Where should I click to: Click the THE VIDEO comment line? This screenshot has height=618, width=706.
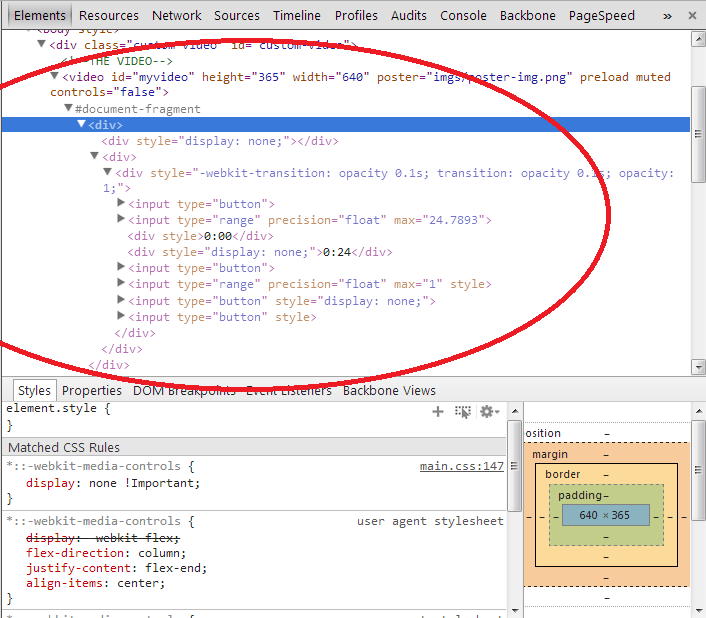tap(117, 61)
